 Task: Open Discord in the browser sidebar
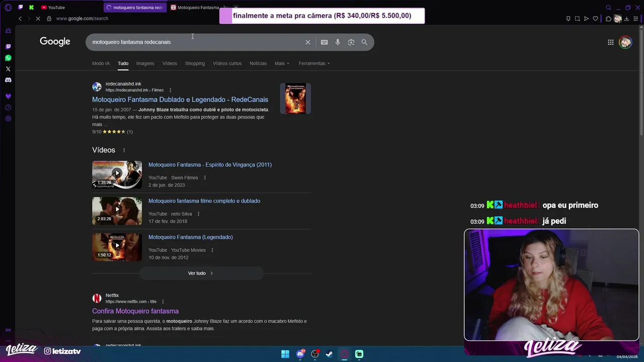point(8,80)
